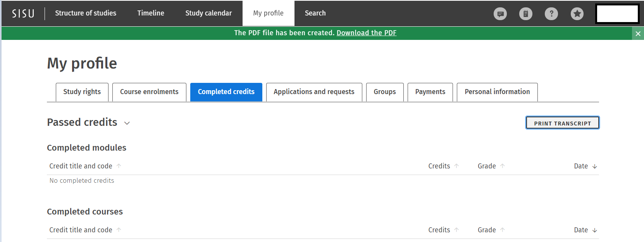The image size is (644, 242).
Task: Sort completed courses by date arrow
Action: click(x=595, y=230)
